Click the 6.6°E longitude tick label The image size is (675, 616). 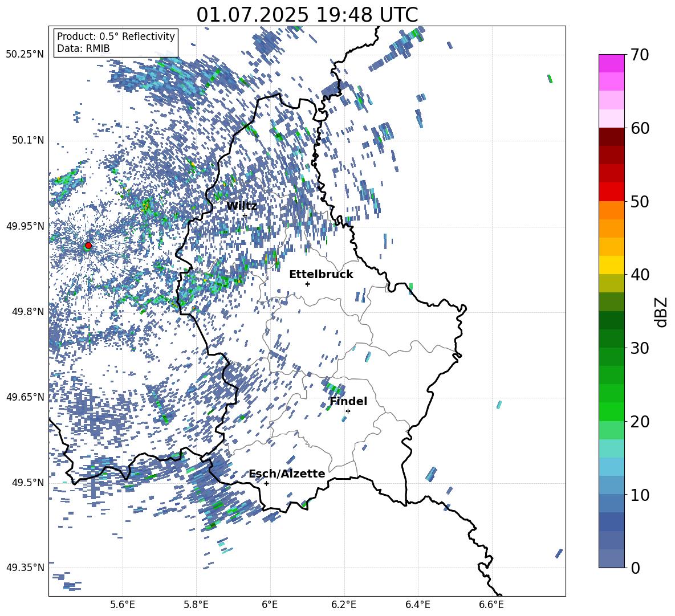[491, 605]
